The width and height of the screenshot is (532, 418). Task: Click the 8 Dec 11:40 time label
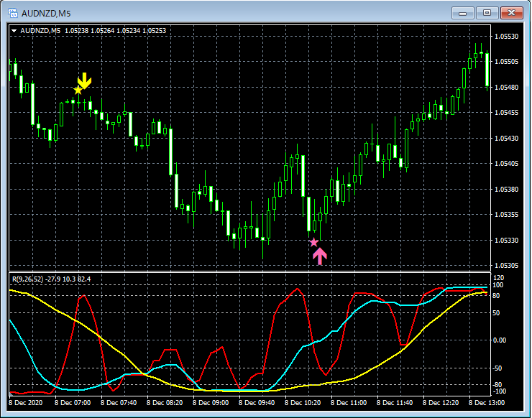(x=395, y=403)
